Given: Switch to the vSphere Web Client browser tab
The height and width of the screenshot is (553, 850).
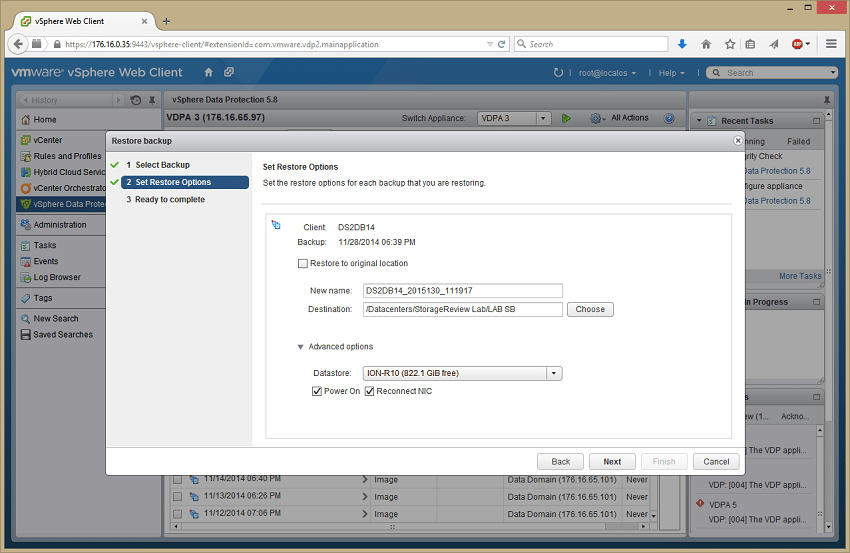Looking at the screenshot, I should (83, 21).
